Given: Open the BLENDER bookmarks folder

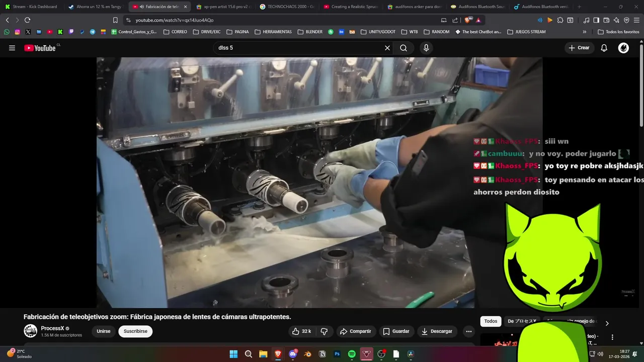Looking at the screenshot, I should 309,32.
